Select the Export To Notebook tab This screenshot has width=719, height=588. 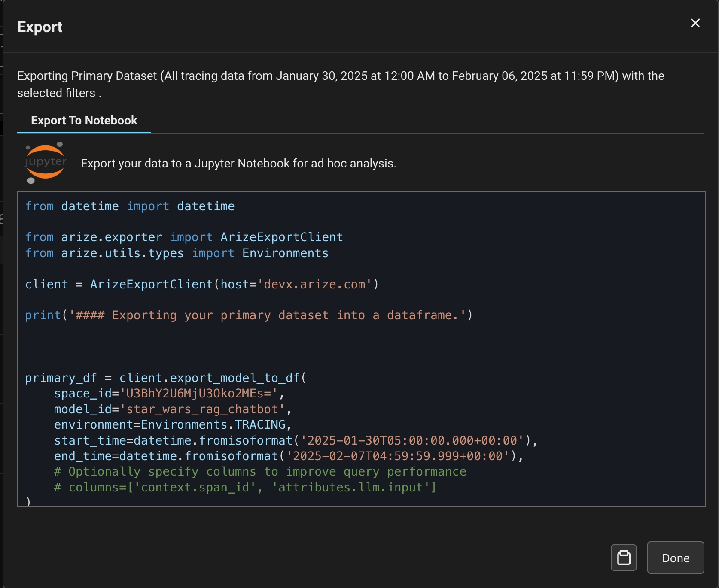(x=84, y=121)
